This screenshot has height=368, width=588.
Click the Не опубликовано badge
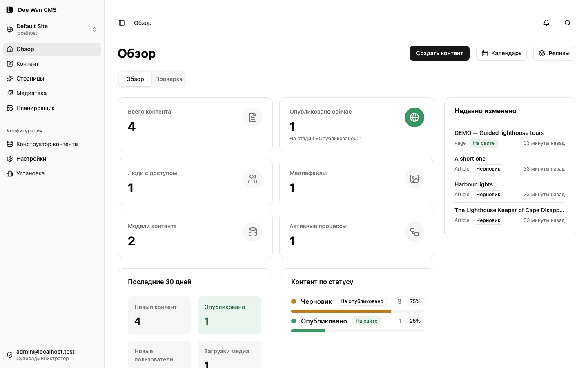[x=362, y=301]
